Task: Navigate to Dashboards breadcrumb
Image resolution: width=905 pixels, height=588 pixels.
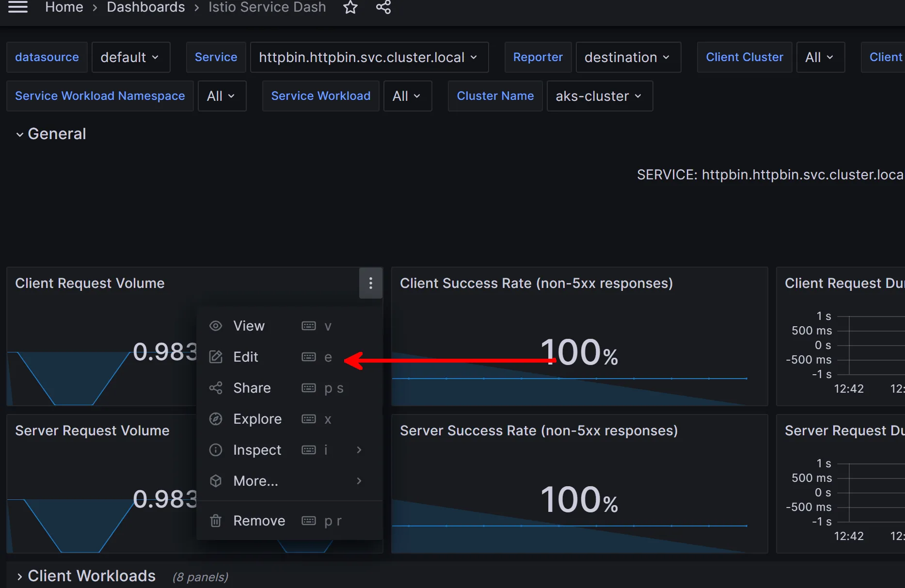Action: 145,7
